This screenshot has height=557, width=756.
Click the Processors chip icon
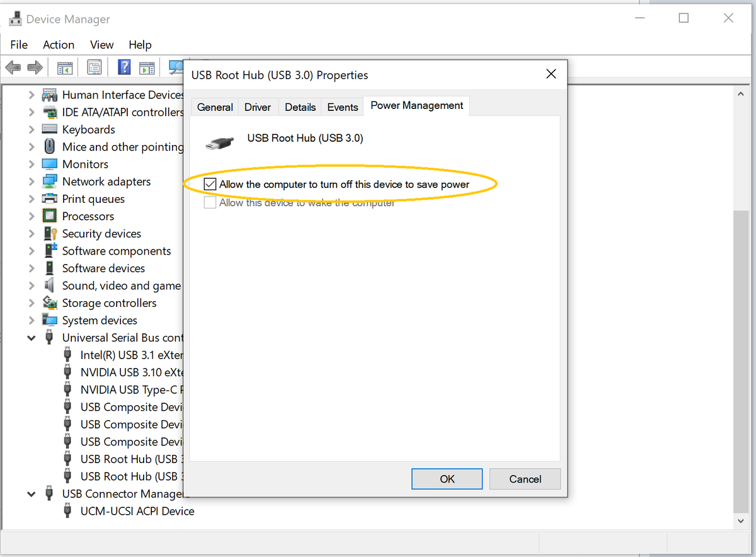(50, 216)
